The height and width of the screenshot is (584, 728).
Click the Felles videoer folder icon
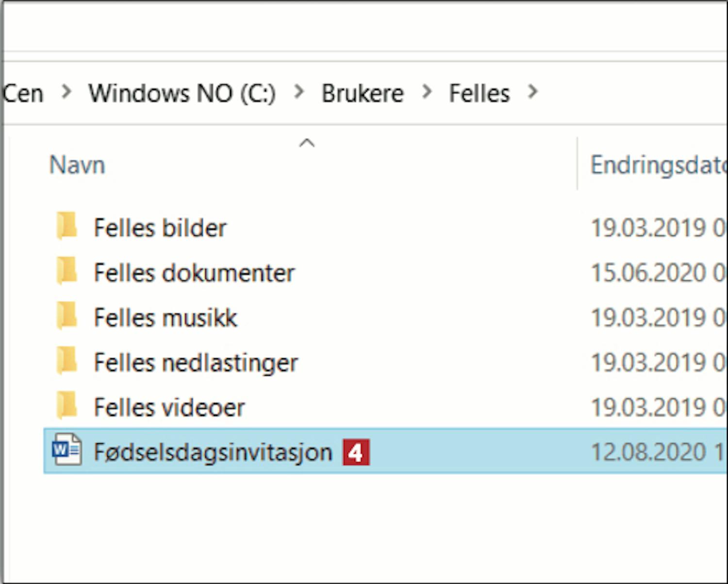pyautogui.click(x=66, y=406)
